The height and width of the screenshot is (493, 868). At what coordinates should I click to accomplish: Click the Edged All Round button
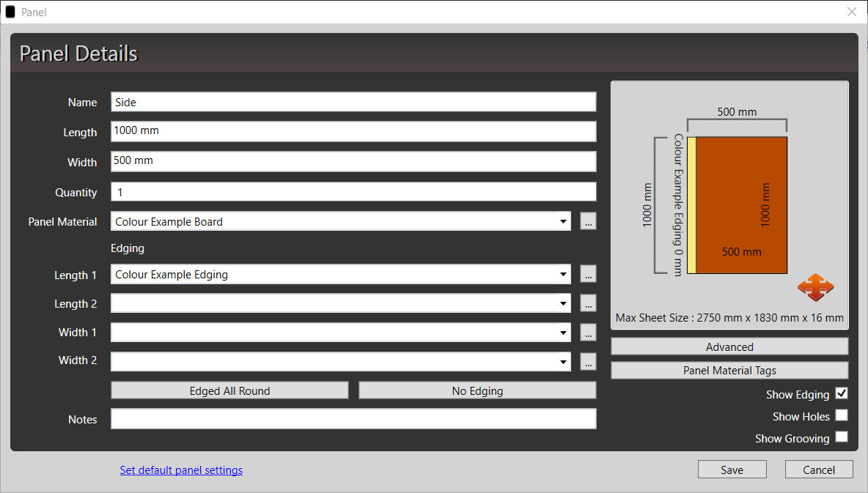[x=229, y=390]
